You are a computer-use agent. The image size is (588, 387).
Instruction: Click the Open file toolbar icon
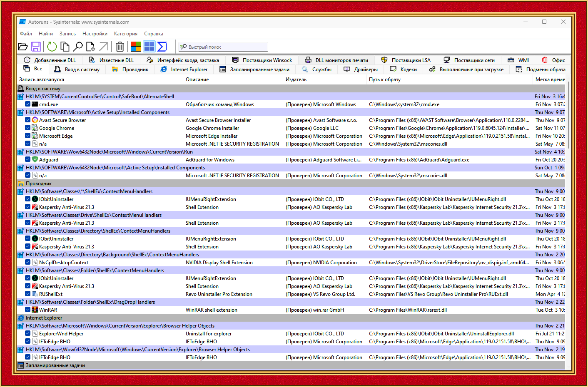pos(23,47)
